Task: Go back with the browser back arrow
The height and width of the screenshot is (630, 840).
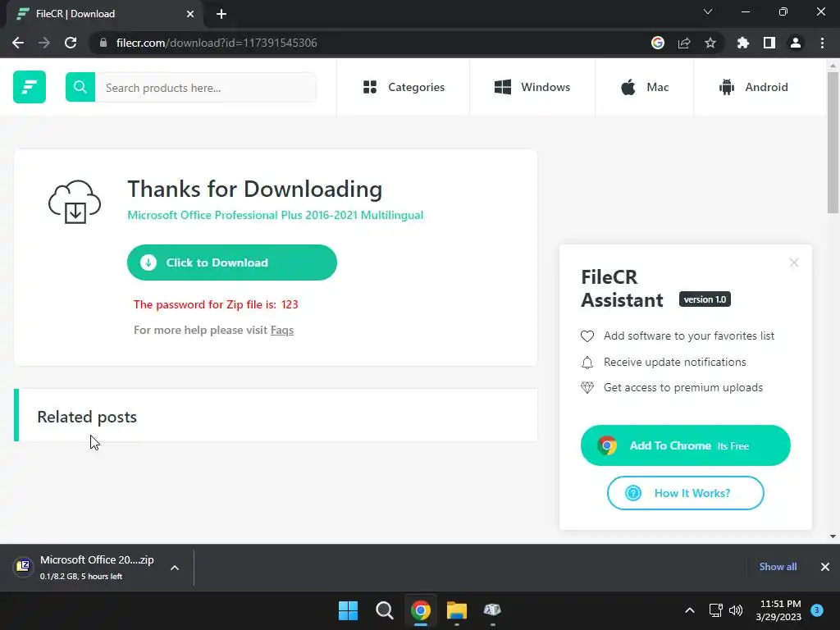Action: [x=18, y=43]
